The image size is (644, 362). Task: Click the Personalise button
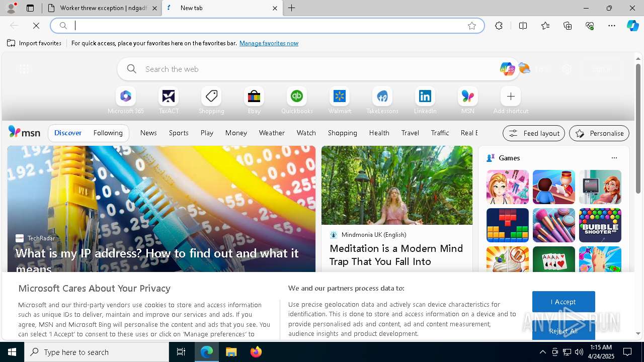coord(599,133)
